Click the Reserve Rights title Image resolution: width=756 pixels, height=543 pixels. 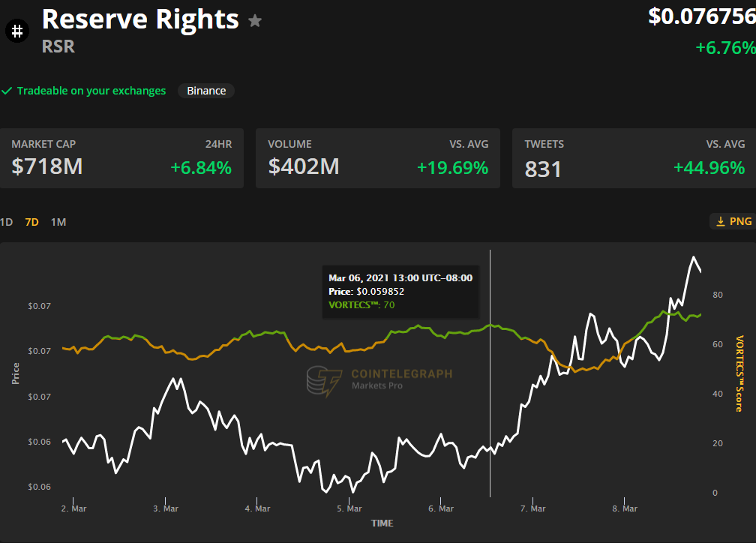point(140,19)
